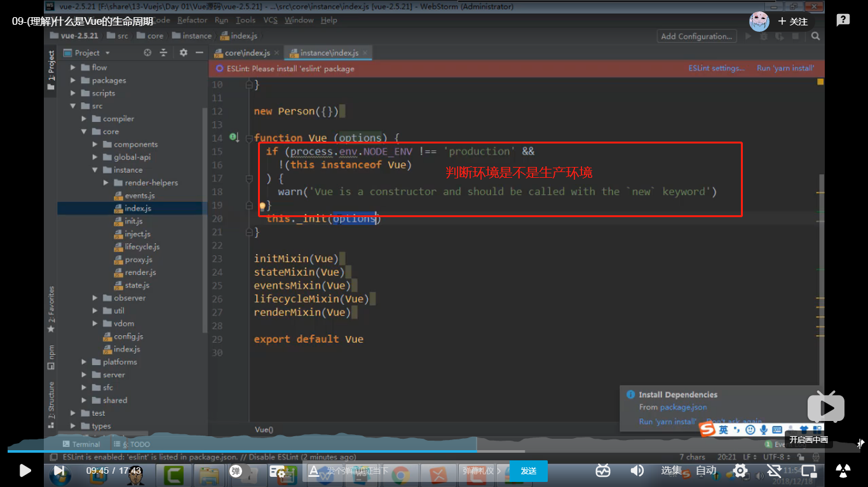
Task: Open the Run menu
Action: [x=221, y=20]
